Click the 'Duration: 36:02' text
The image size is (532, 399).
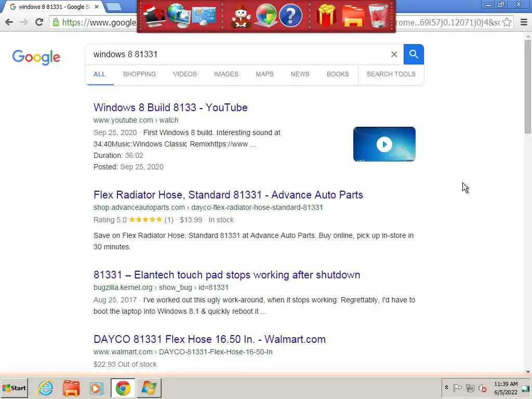pos(118,155)
